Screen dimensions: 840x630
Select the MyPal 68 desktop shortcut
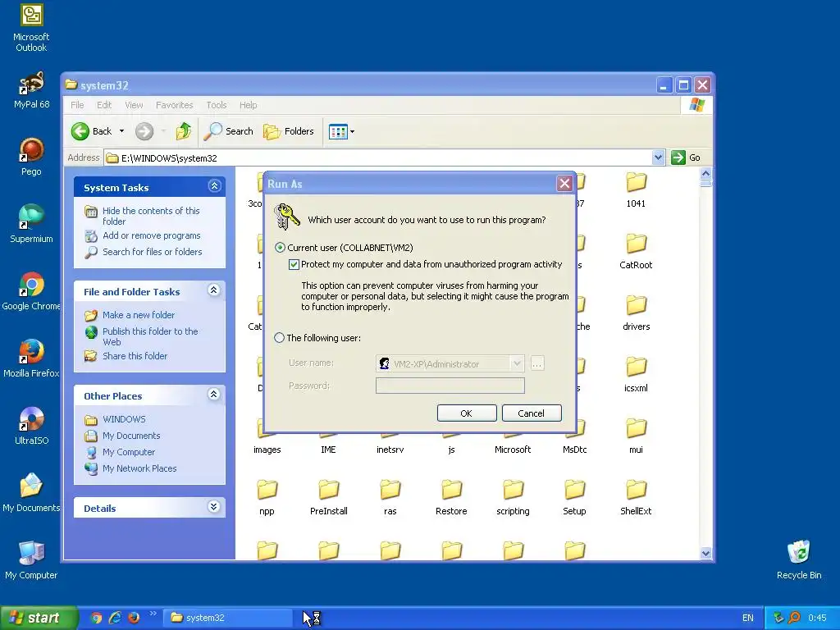(x=31, y=90)
